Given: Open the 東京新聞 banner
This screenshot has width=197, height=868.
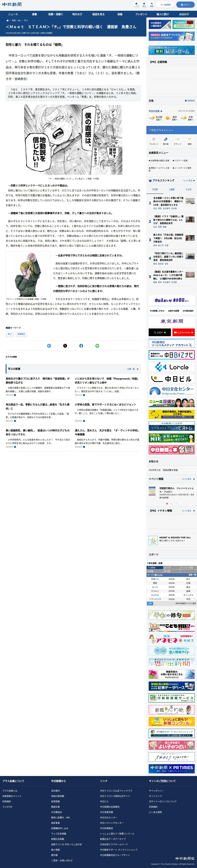Looking at the screenshot, I should (172, 321).
